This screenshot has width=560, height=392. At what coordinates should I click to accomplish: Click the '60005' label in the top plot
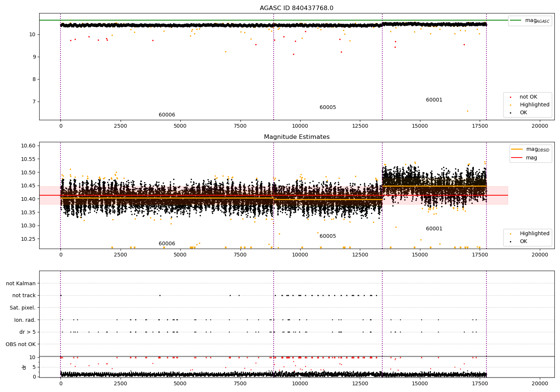(328, 108)
